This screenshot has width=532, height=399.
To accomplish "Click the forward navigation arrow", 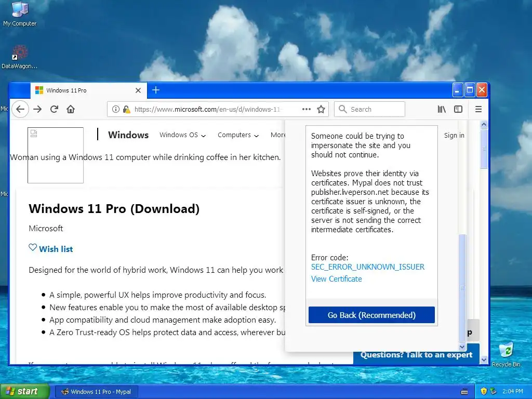I will point(37,109).
